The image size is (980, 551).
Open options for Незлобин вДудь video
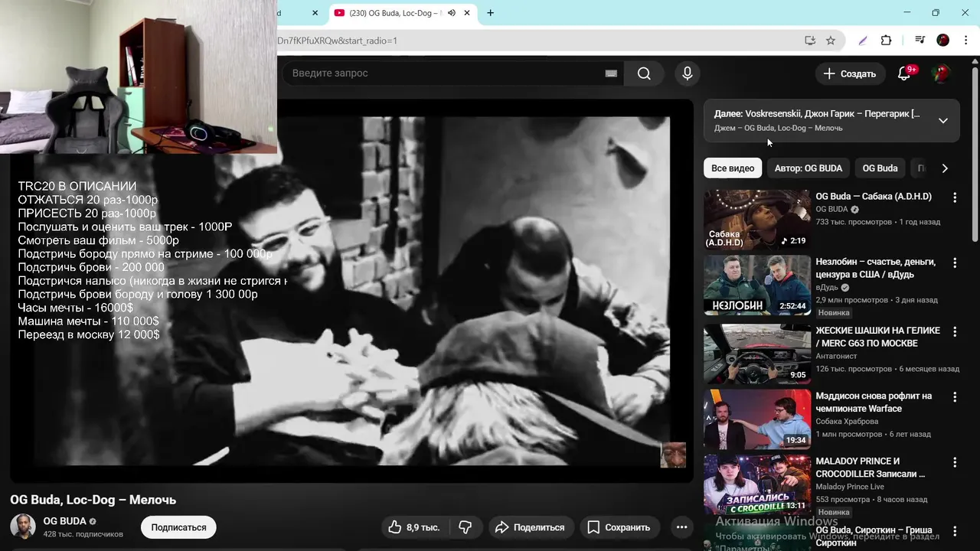coord(955,263)
